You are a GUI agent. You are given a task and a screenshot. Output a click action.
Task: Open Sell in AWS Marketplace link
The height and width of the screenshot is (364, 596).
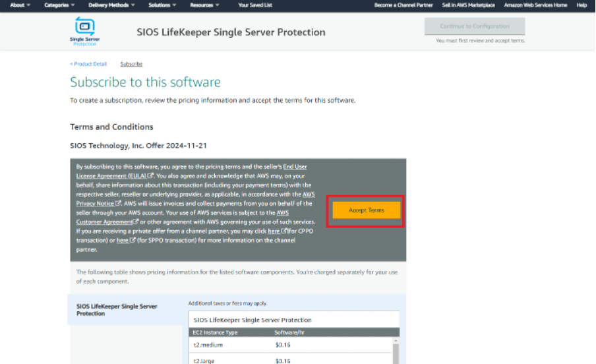point(468,5)
